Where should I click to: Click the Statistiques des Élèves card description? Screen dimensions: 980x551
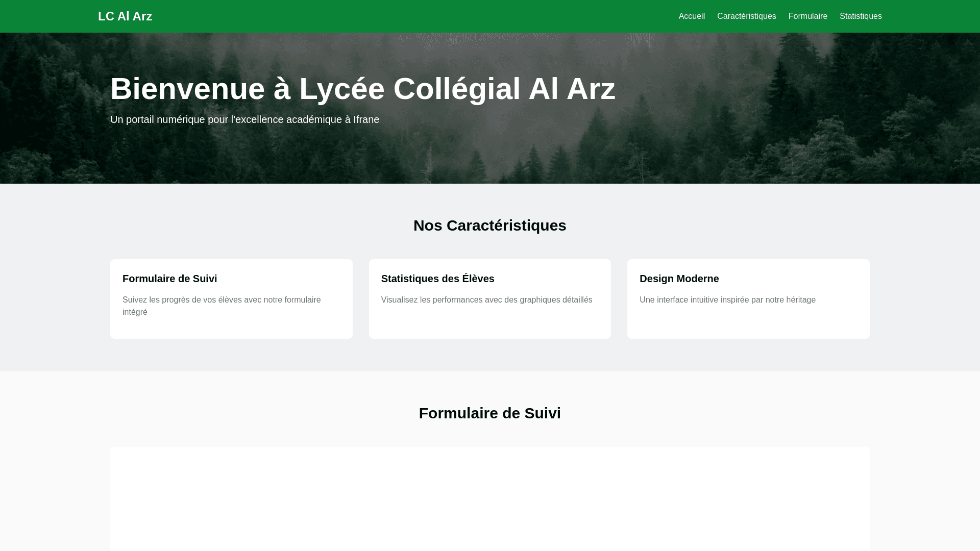486,300
